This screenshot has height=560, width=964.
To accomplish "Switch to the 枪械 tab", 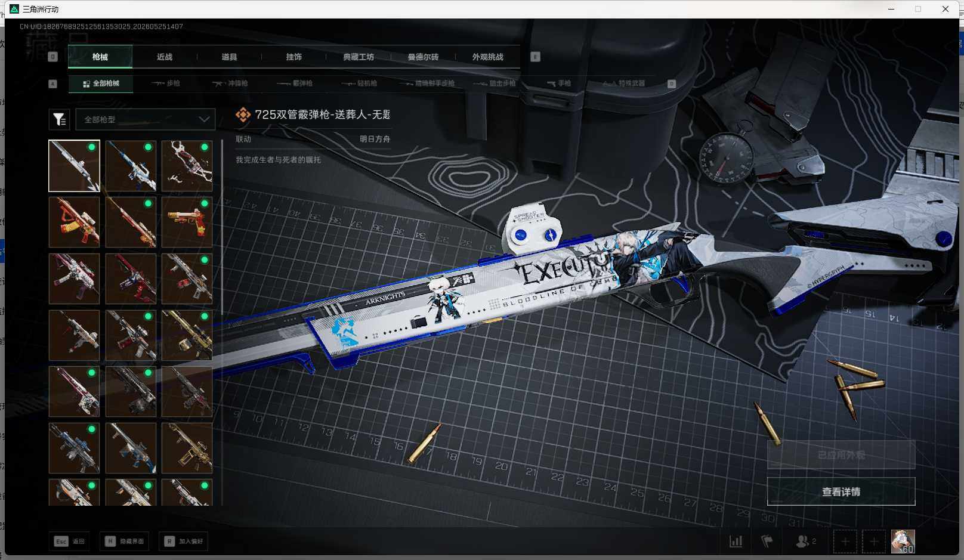I will tap(100, 57).
